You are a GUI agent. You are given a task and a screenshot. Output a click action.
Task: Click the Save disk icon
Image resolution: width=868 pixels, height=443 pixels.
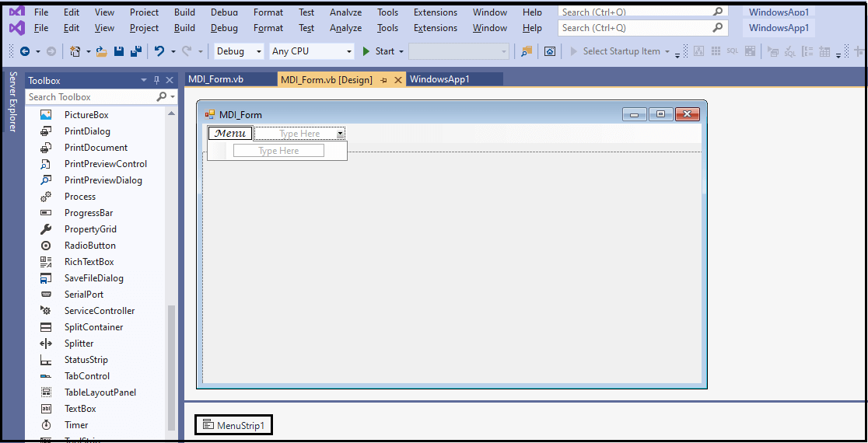click(x=119, y=51)
